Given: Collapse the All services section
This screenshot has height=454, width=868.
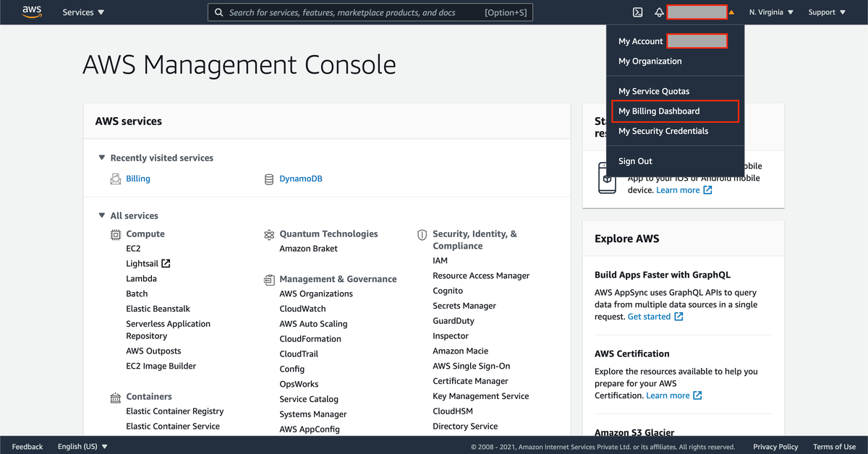Looking at the screenshot, I should (x=101, y=215).
